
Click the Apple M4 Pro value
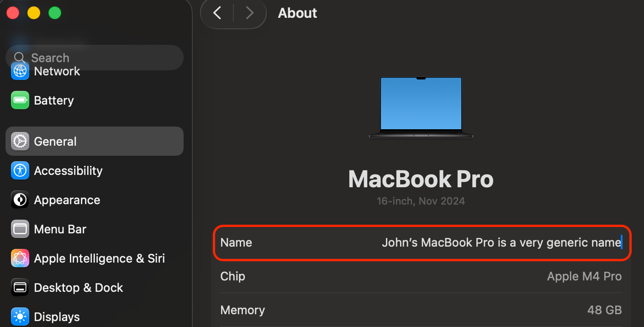pos(585,276)
